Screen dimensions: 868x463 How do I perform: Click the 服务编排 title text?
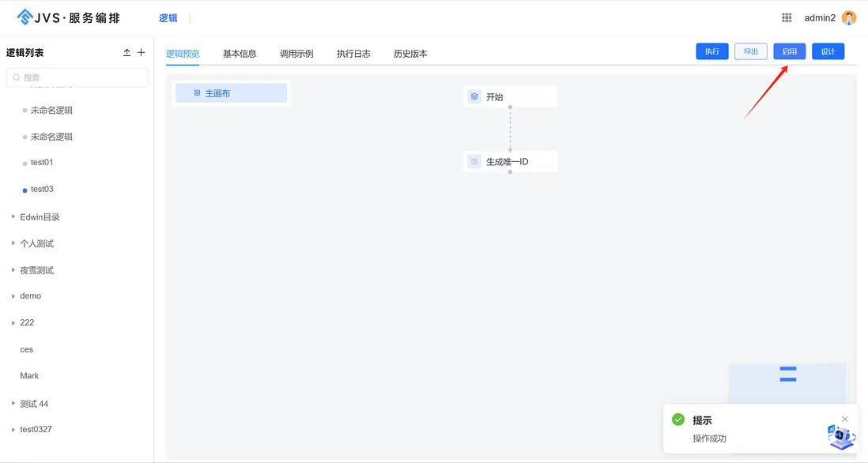95,17
